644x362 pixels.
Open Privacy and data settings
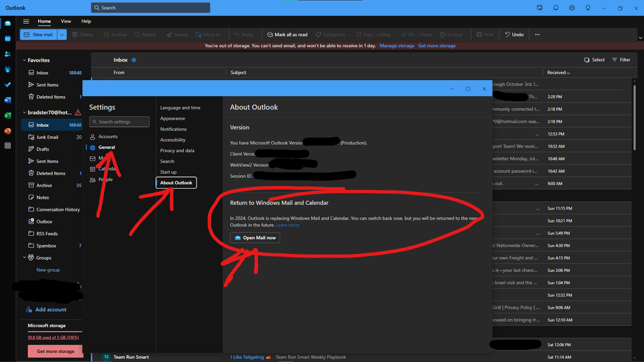point(177,151)
